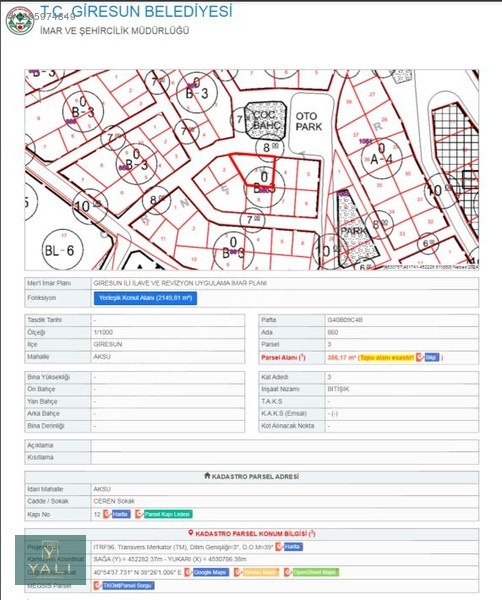Open the TKGM Parsel Sorgu button

pos(128,585)
